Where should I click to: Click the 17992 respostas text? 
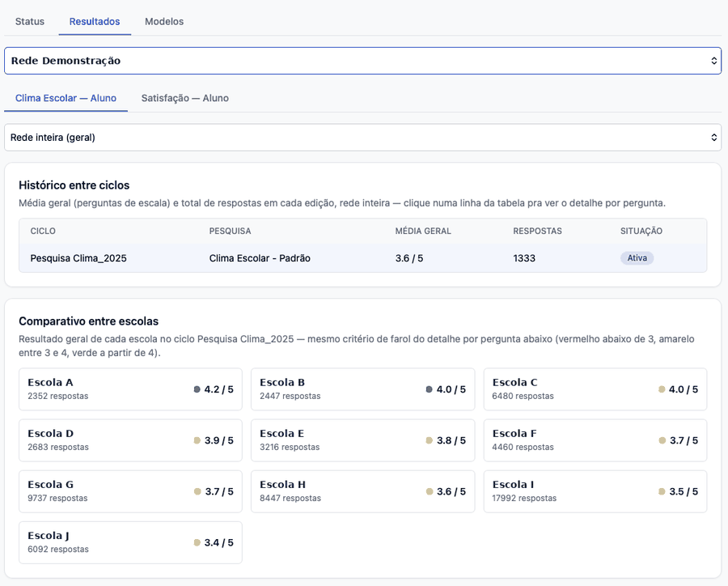[x=525, y=498]
